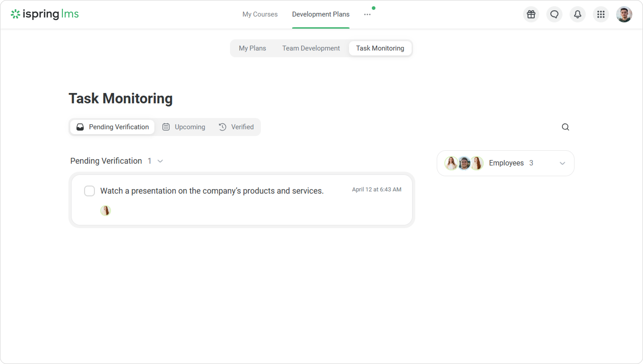Viewport: 643px width, 364px height.
Task: Open the Team Development section
Action: tap(311, 48)
